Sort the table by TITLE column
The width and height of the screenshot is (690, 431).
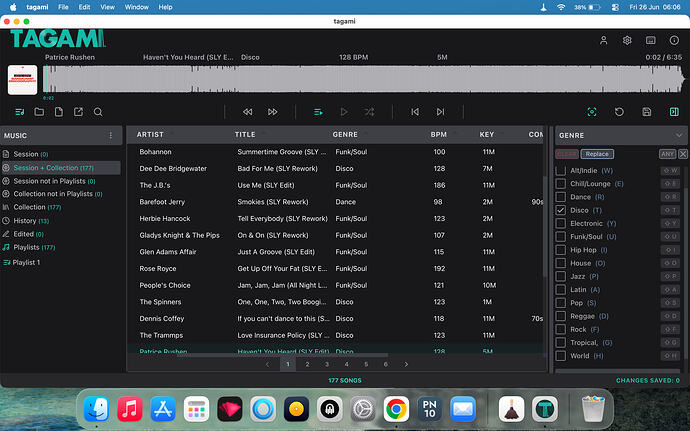(x=245, y=134)
